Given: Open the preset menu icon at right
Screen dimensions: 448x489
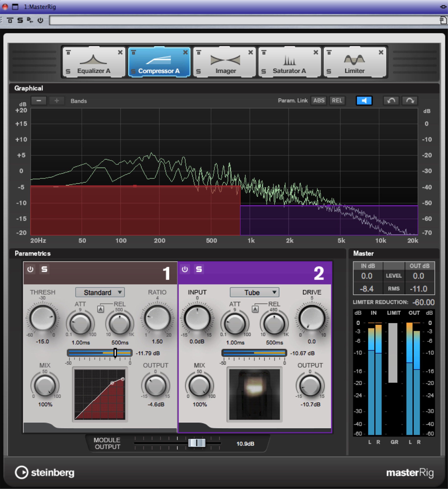Looking at the screenshot, I should (x=443, y=20).
